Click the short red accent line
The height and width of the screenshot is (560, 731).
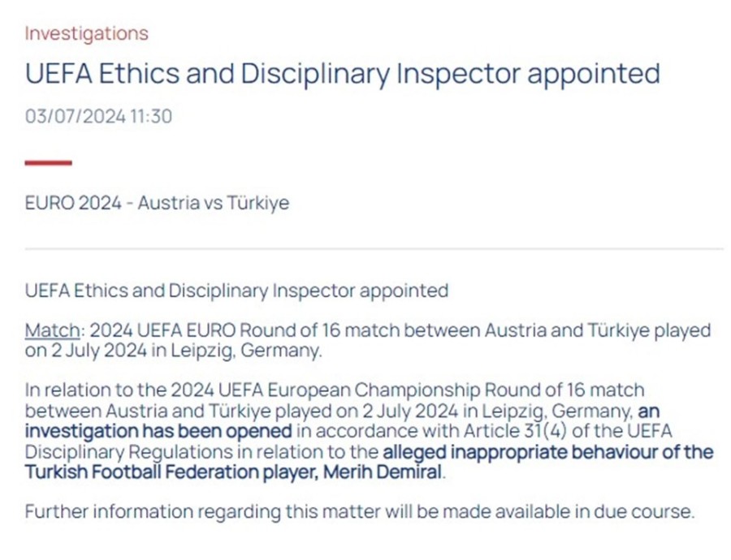[x=48, y=163]
